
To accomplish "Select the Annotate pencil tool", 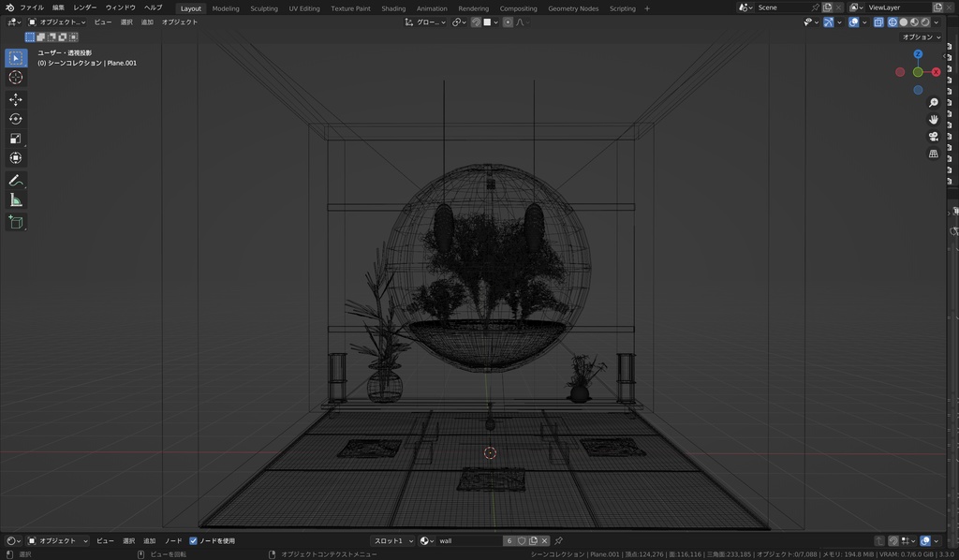I will tap(16, 181).
